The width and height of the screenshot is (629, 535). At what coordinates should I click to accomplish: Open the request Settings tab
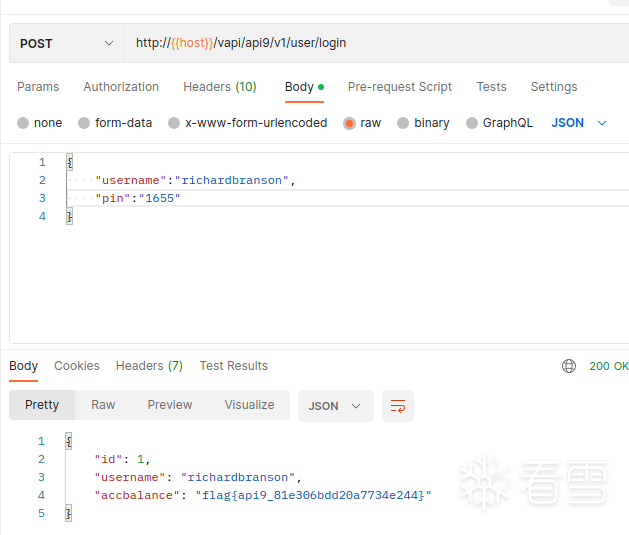point(554,87)
